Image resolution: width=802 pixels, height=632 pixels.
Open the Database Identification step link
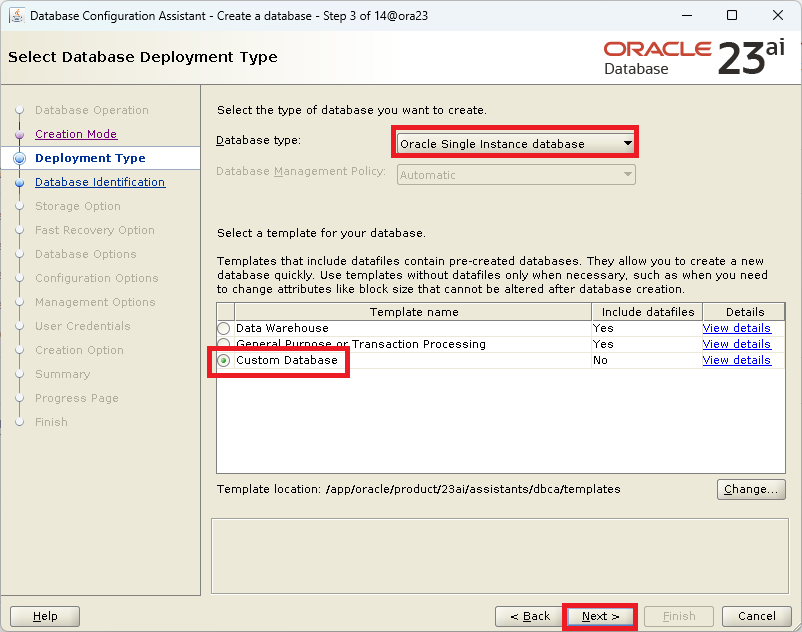coord(100,182)
